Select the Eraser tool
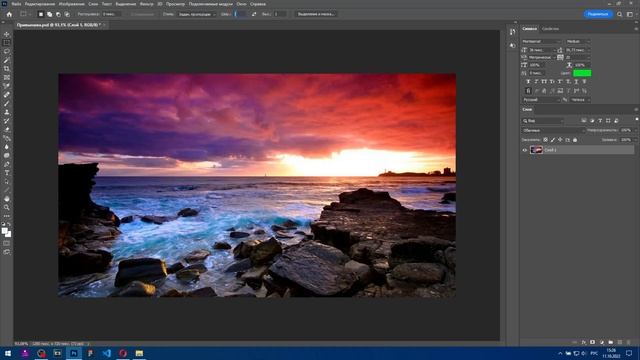The height and width of the screenshot is (360, 640). coord(7,129)
